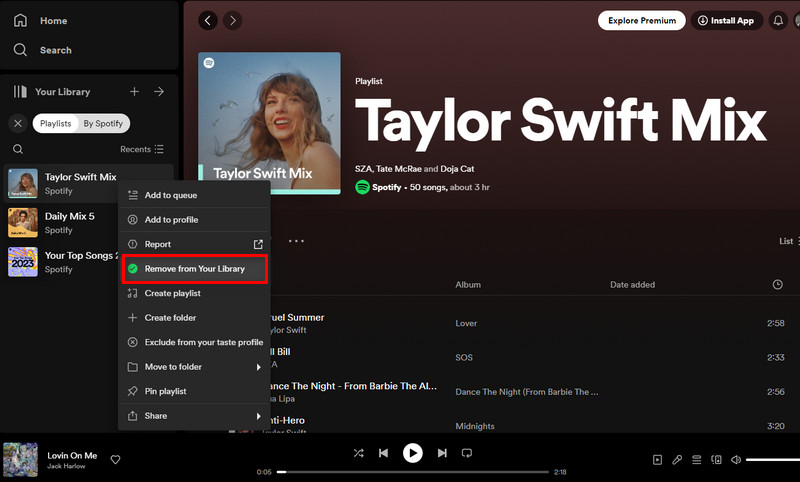This screenshot has height=482, width=800.
Task: Open Your Top Songs 2023 playlist
Action: (x=61, y=262)
